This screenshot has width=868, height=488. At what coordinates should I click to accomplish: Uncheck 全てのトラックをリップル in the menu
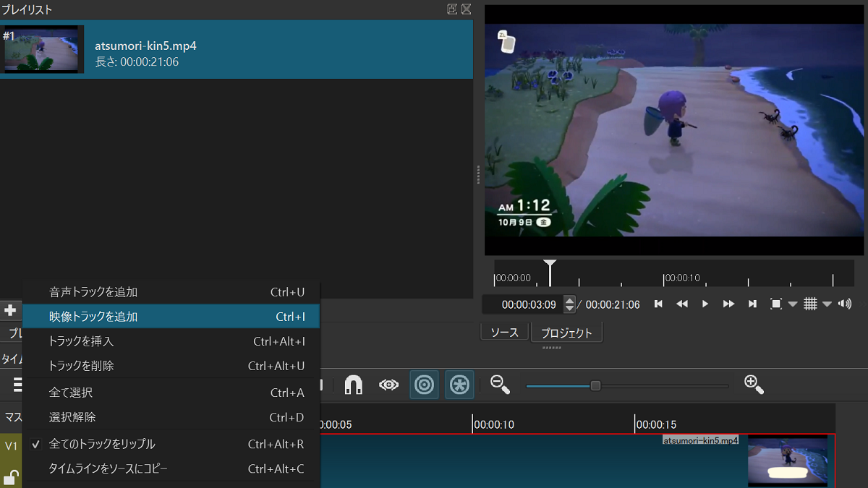click(102, 444)
